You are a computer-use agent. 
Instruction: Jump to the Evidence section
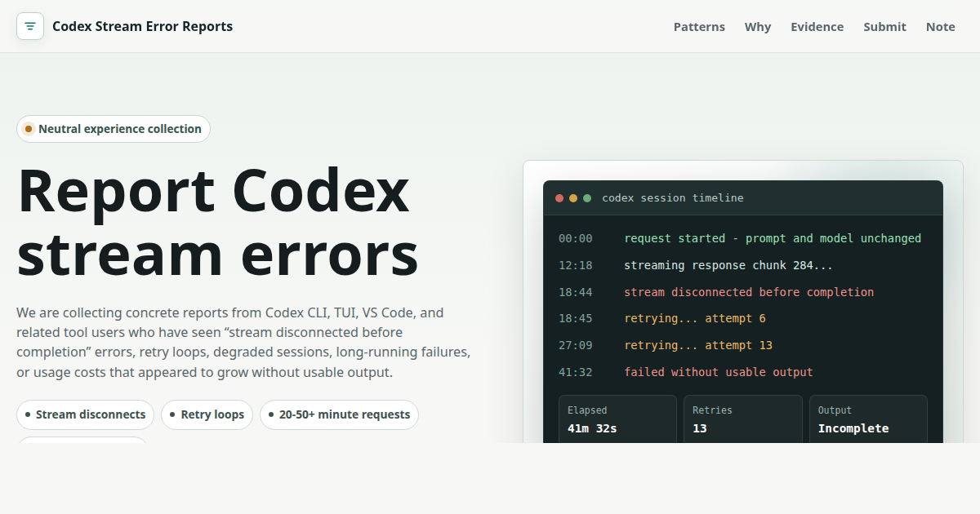(x=817, y=27)
